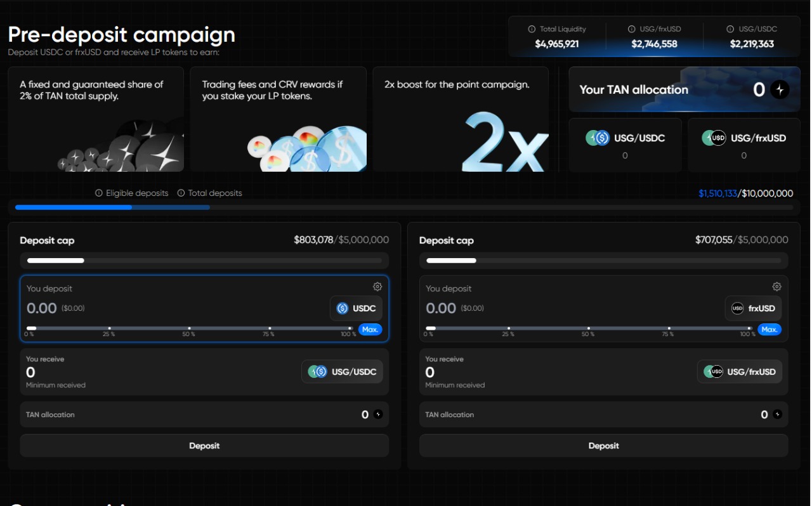Click the info icon beside Total Liquidity
This screenshot has height=506, width=812.
point(532,29)
